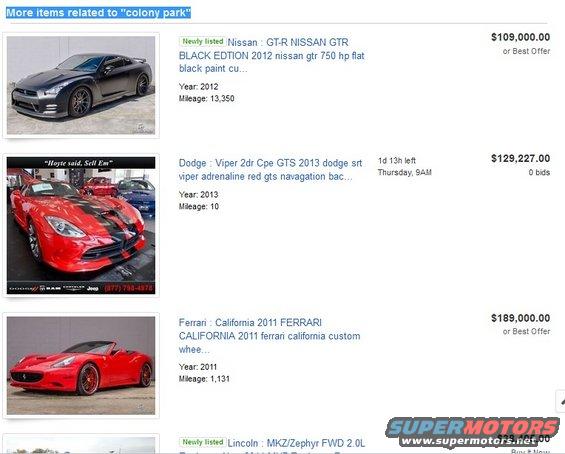Click the Newly listed badge on Lincoln listing
Image resolution: width=565 pixels, height=454 pixels.
pyautogui.click(x=203, y=442)
